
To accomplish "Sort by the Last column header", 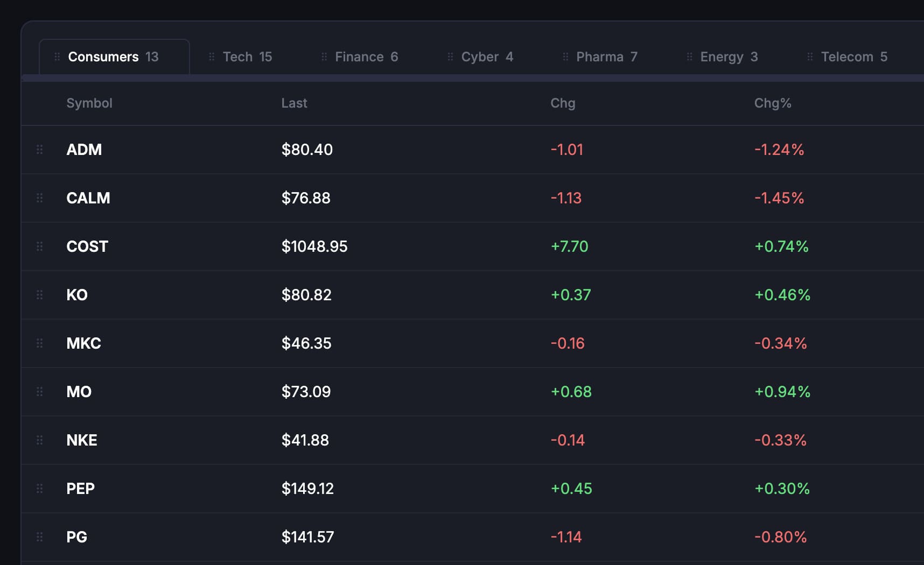I will click(x=294, y=103).
